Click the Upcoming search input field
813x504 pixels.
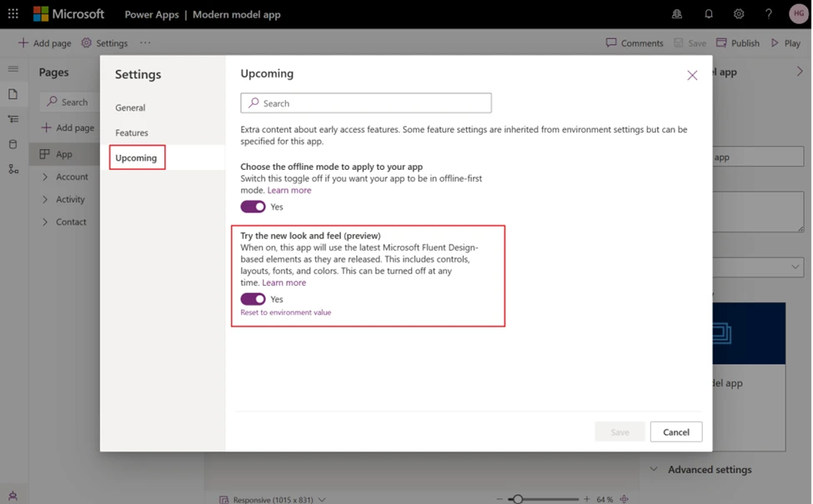coord(365,102)
